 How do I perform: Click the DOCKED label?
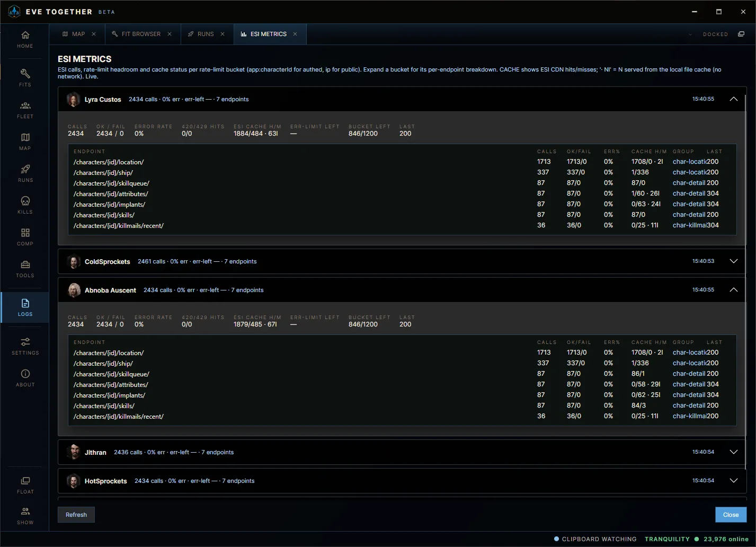tap(715, 34)
